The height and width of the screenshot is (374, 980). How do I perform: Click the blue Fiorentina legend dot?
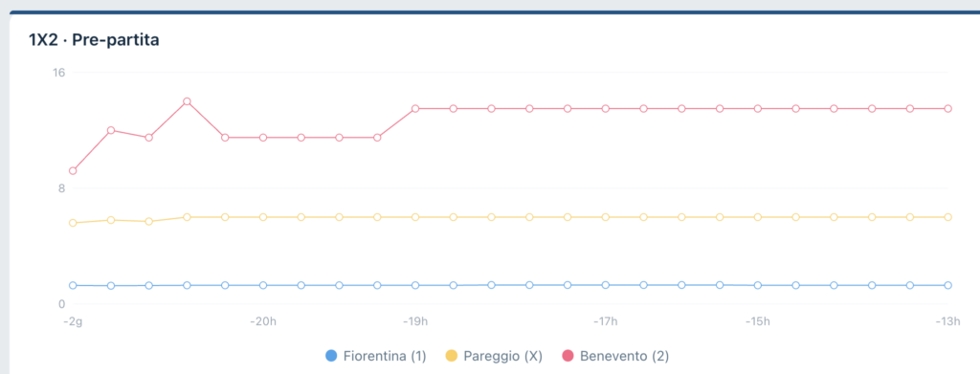(331, 357)
